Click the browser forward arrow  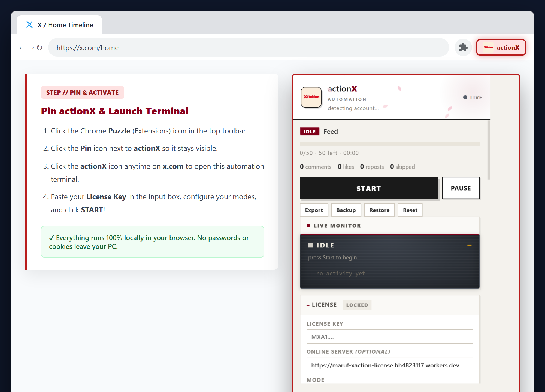(x=31, y=48)
